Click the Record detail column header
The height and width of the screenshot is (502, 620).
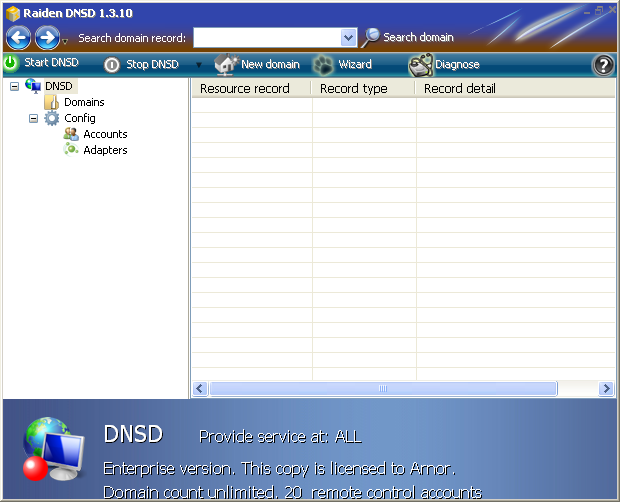tap(516, 89)
